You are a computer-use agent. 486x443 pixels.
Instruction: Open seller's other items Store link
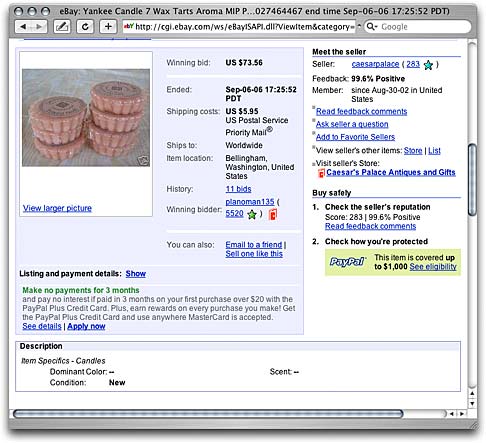click(x=413, y=151)
